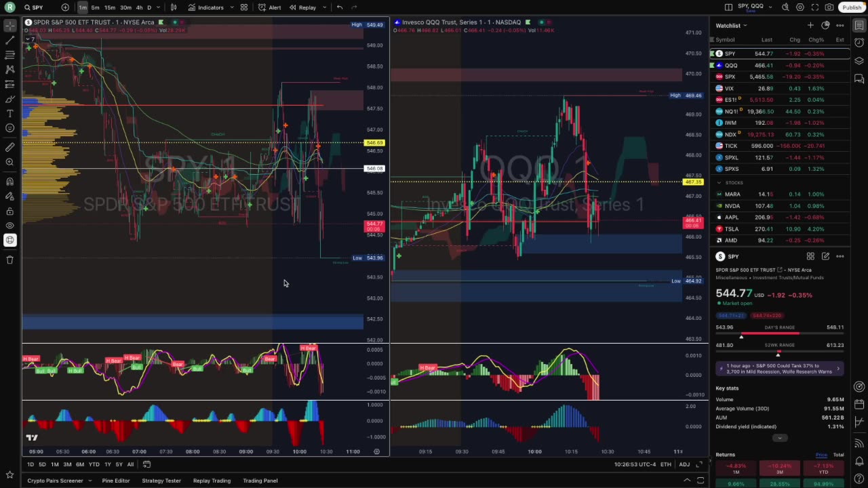Open the select layout split-panel icon
The height and width of the screenshot is (488, 868).
tap(728, 7)
